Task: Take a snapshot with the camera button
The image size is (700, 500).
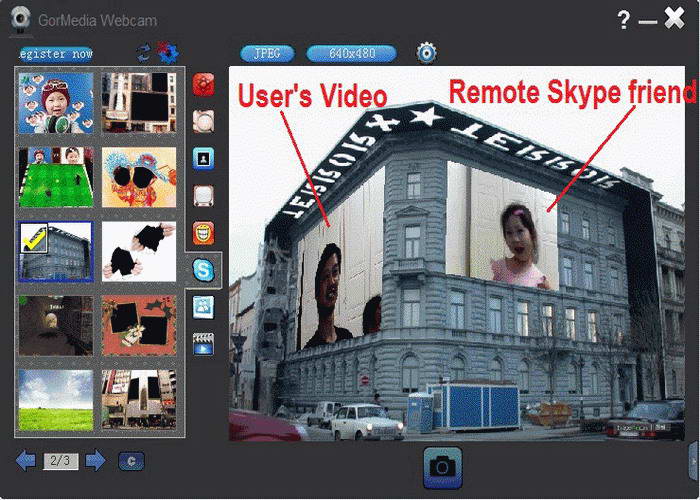Action: (x=442, y=466)
